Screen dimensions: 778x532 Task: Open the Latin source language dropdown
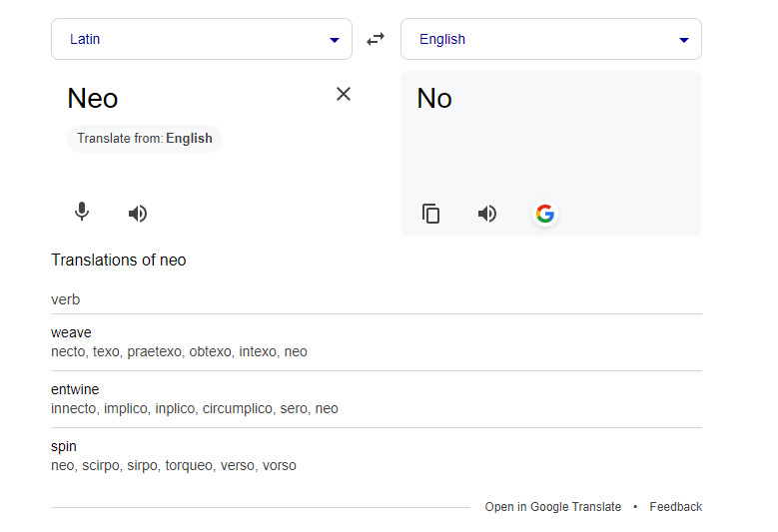coord(202,39)
